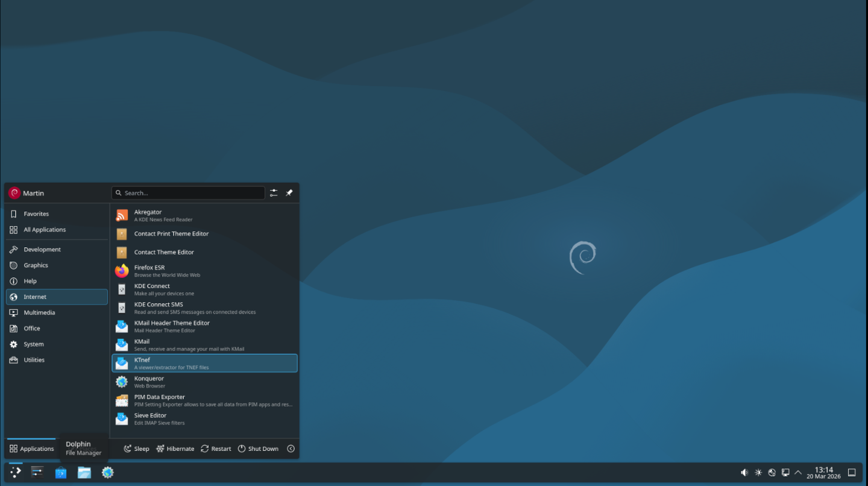Viewport: 868px width, 486px height.
Task: Open Discover store from the taskbar
Action: click(61, 473)
